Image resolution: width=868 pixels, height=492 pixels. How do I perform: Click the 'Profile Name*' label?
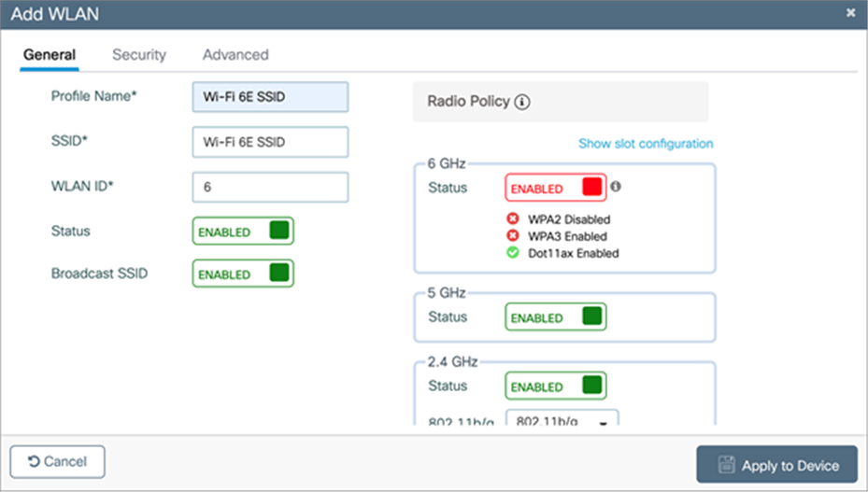click(x=93, y=96)
